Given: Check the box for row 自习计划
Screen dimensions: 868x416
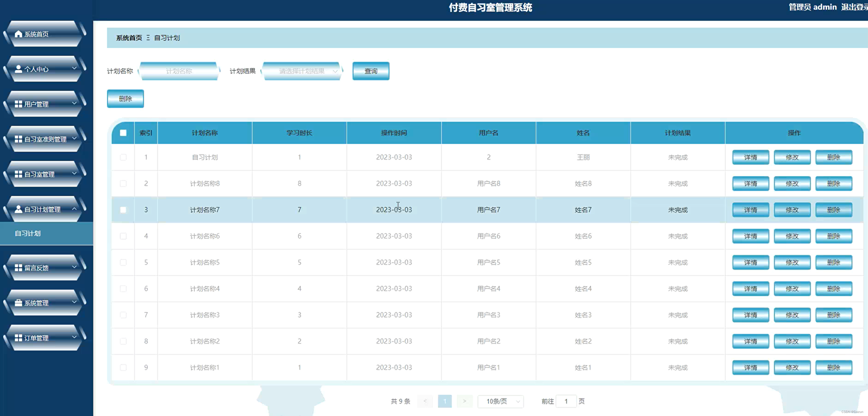Looking at the screenshot, I should click(123, 157).
